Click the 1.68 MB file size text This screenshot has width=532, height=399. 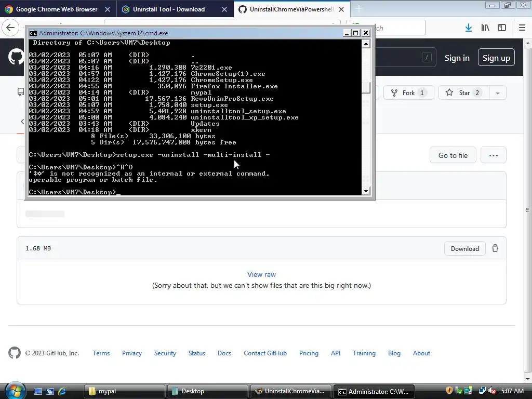[x=38, y=248]
